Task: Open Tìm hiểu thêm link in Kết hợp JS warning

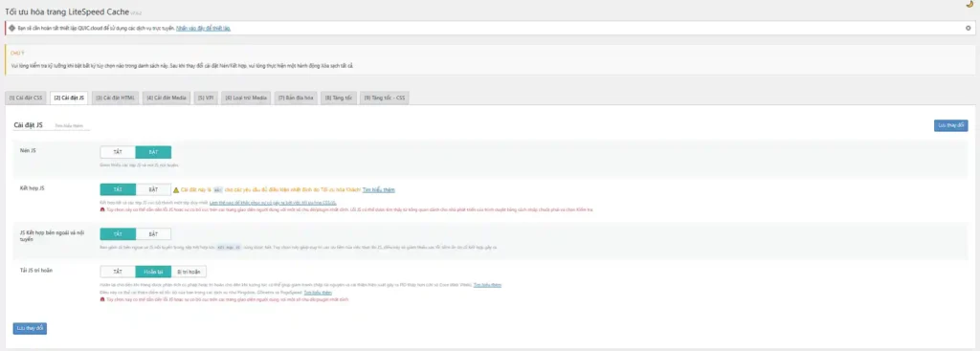Action: 379,190
